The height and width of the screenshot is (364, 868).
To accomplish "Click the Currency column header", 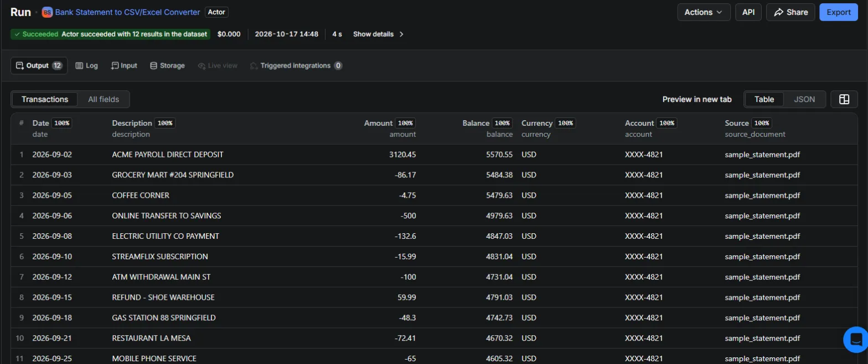I will (x=537, y=123).
